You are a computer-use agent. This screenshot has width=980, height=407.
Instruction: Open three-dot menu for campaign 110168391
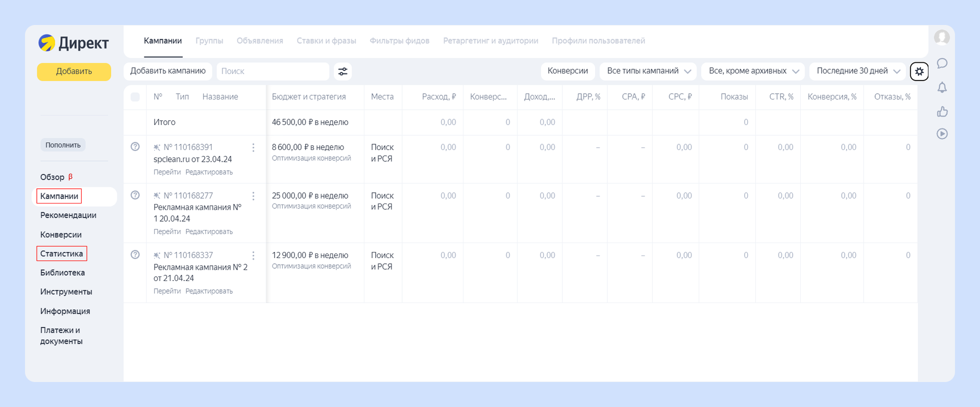click(x=253, y=147)
